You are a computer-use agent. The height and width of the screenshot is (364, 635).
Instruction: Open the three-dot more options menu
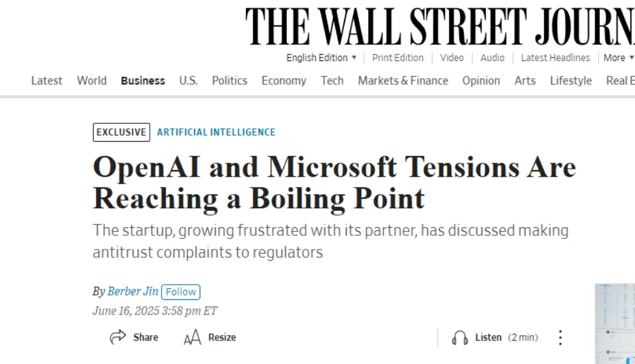(x=560, y=338)
